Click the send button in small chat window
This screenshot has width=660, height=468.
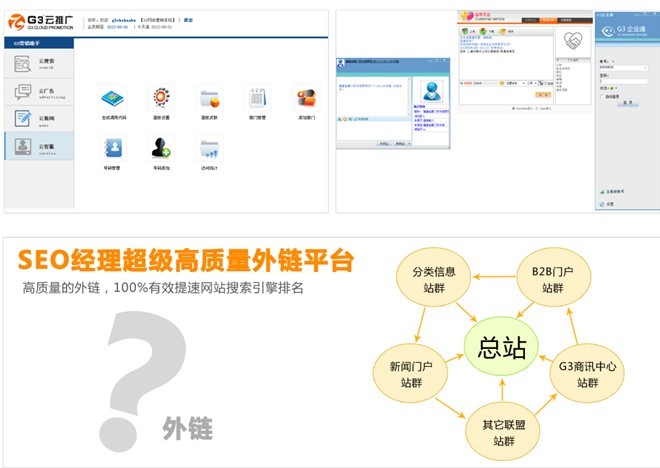[x=400, y=144]
